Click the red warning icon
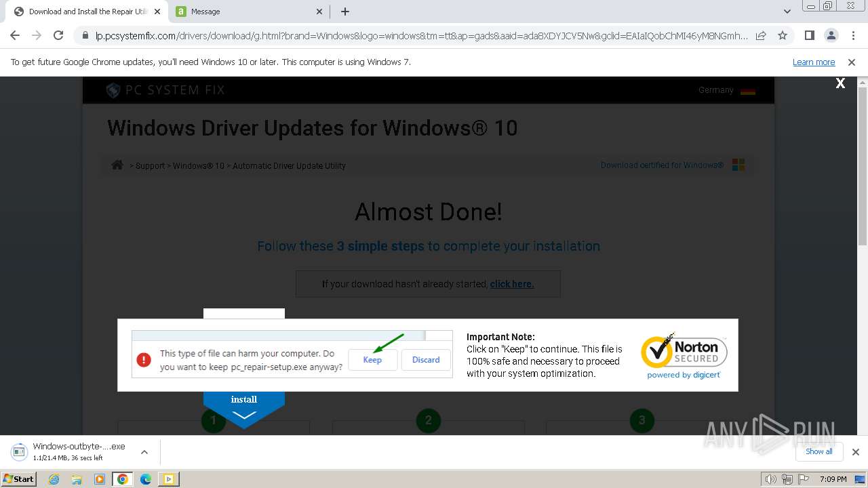Viewport: 868px width, 488px height. click(144, 360)
